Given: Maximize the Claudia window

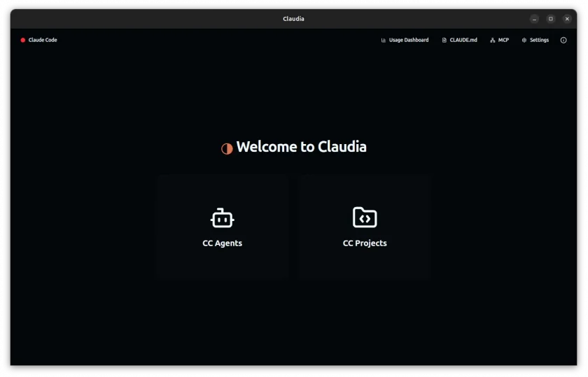Looking at the screenshot, I should point(550,19).
